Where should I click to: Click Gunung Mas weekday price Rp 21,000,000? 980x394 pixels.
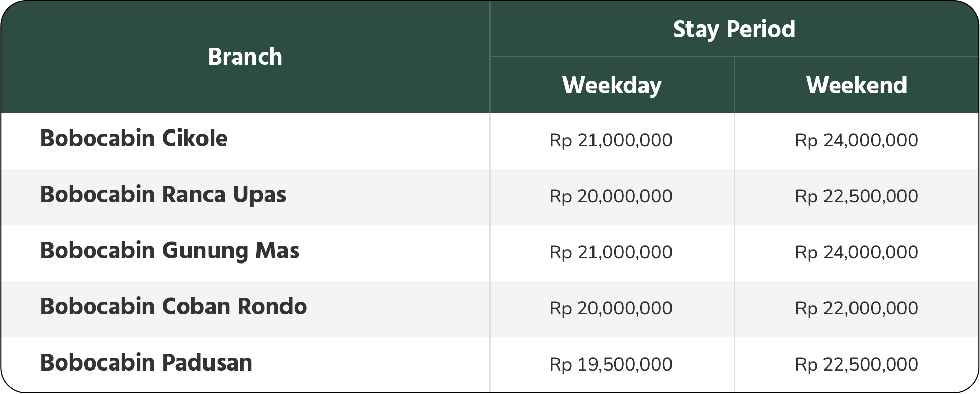(x=611, y=252)
